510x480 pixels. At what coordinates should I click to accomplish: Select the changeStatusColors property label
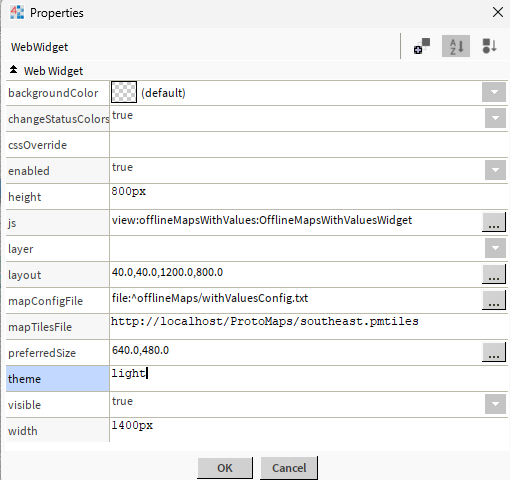pos(58,119)
